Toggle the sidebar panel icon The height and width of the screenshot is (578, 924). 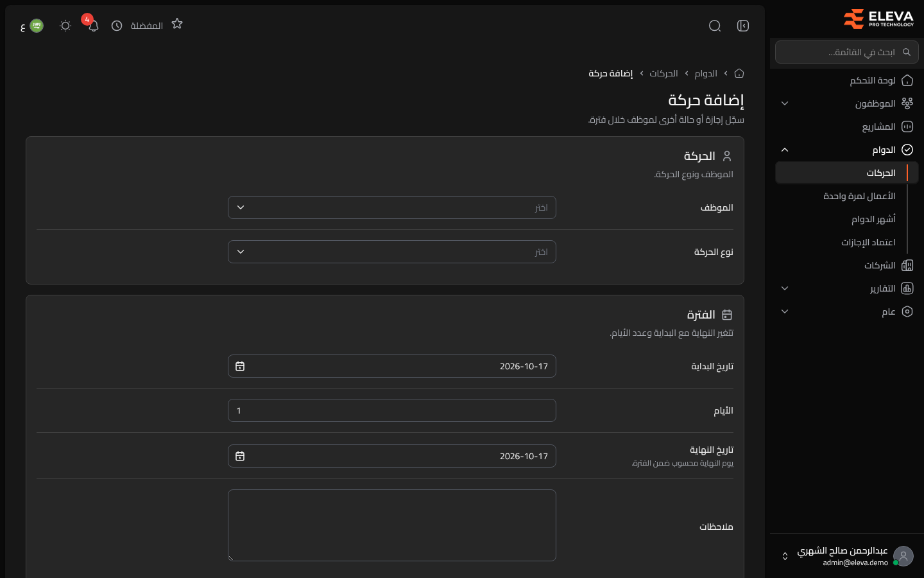coord(743,26)
